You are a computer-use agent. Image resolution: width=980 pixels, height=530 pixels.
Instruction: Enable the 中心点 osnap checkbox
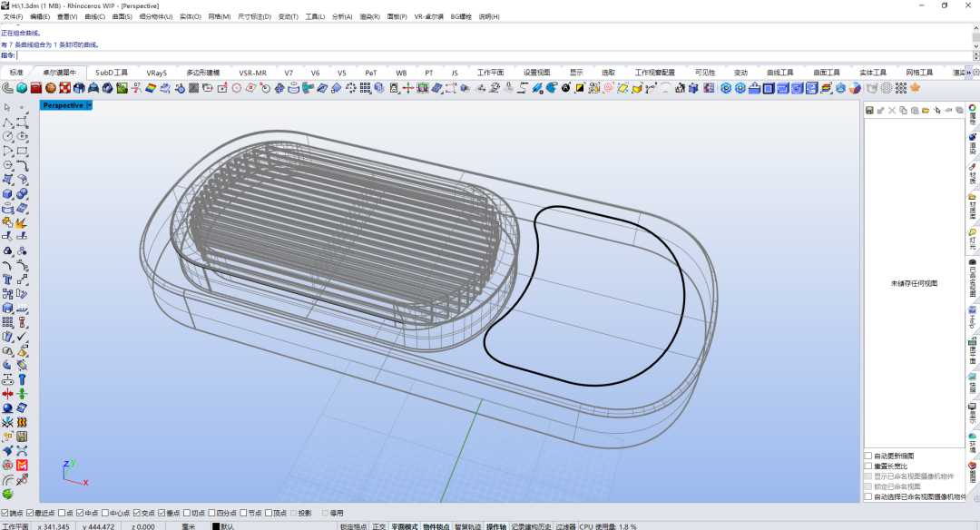tap(105, 513)
